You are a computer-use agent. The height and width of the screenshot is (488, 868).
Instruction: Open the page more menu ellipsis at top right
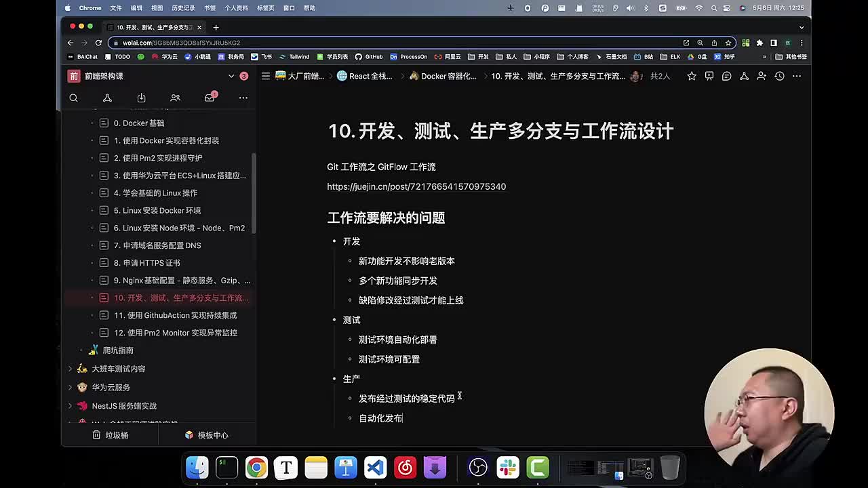pyautogui.click(x=797, y=76)
